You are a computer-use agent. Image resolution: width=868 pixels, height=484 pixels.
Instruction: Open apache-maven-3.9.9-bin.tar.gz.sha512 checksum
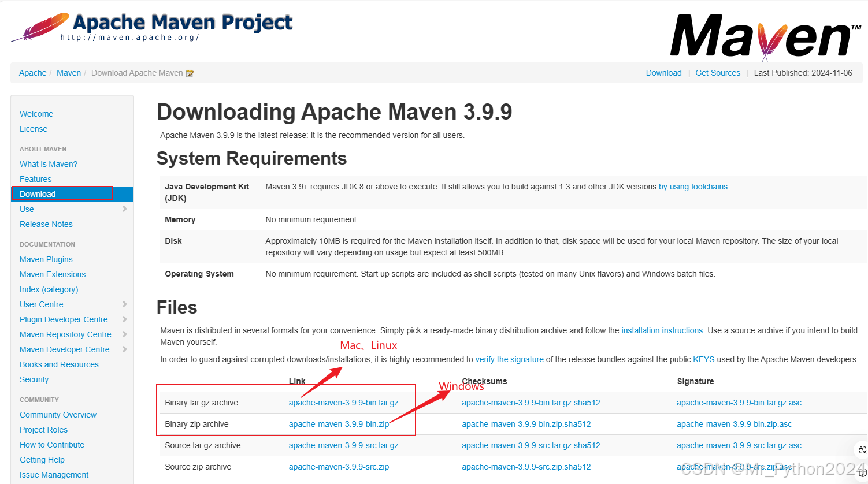pos(531,403)
